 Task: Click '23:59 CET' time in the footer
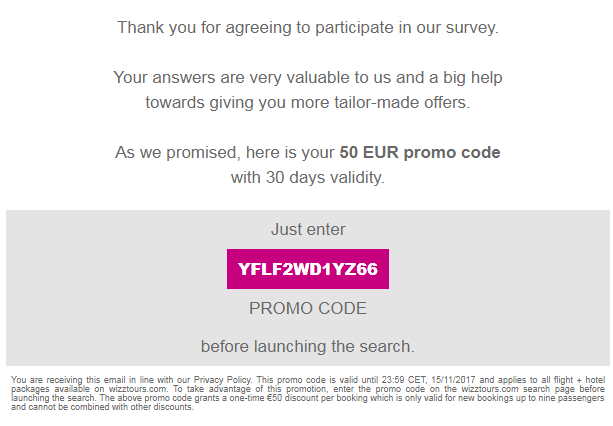tap(404, 380)
